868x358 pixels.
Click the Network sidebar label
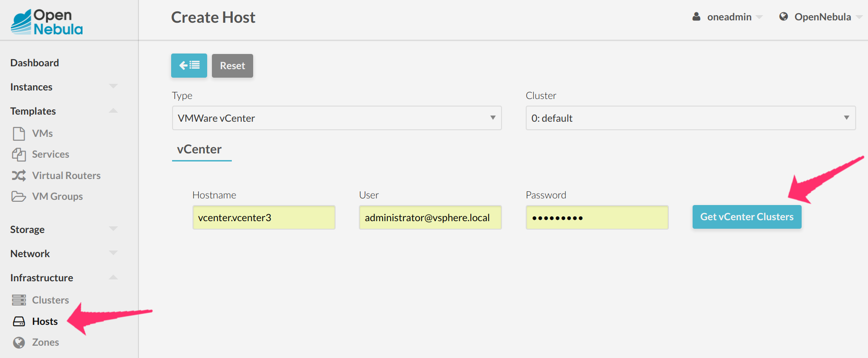click(30, 254)
